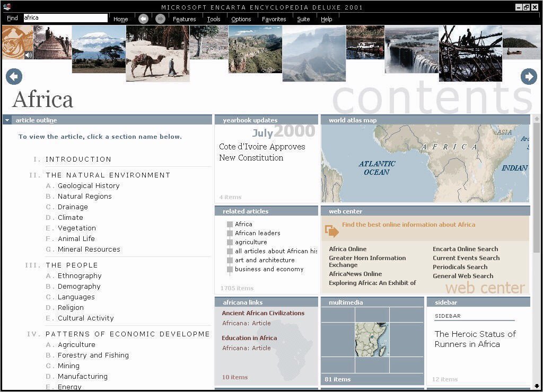Open the Favorites menu

tap(274, 19)
